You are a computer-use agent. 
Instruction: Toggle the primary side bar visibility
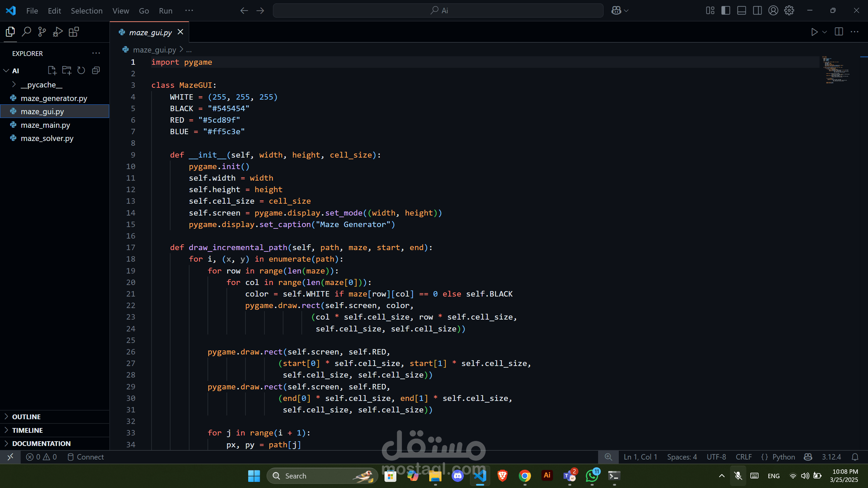click(x=726, y=11)
